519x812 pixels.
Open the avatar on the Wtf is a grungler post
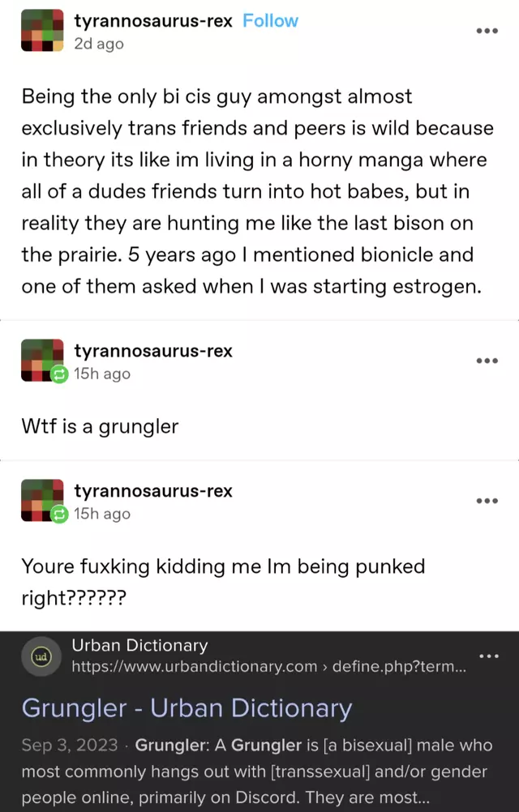coord(42,361)
